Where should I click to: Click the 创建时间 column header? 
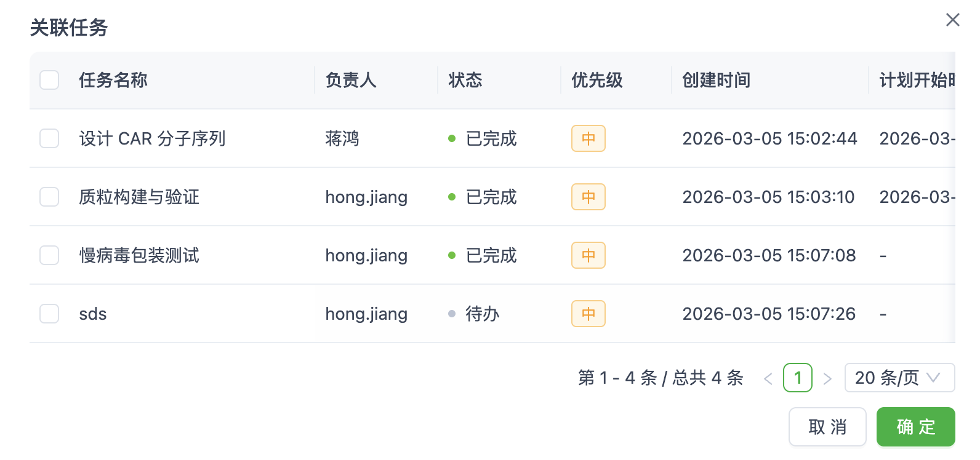[716, 80]
